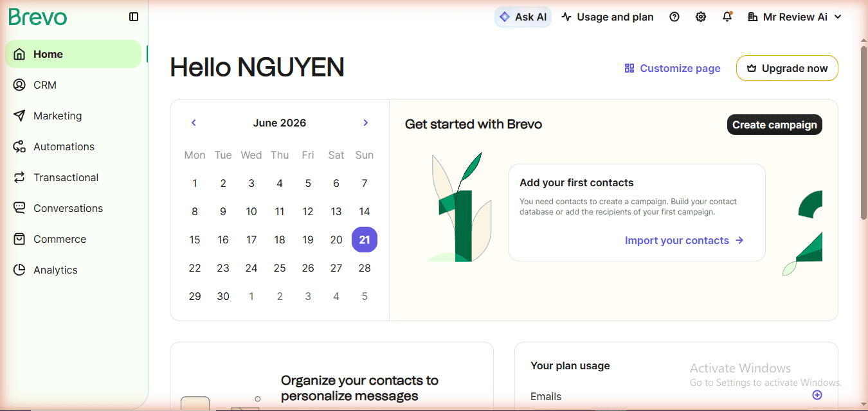This screenshot has width=868, height=411.
Task: Click the Customize page grid icon
Action: 629,68
